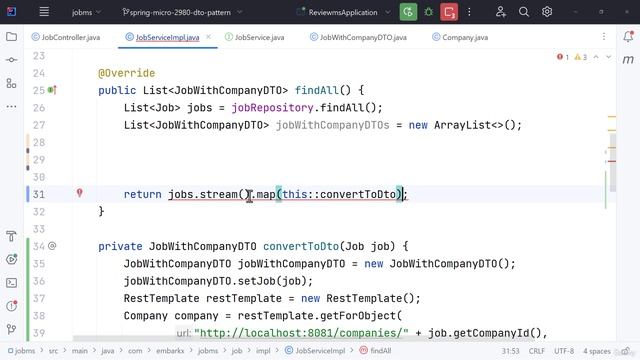Image resolution: width=640 pixels, height=360 pixels.
Task: Click the implements gutter icon on line 25
Action: (52, 90)
